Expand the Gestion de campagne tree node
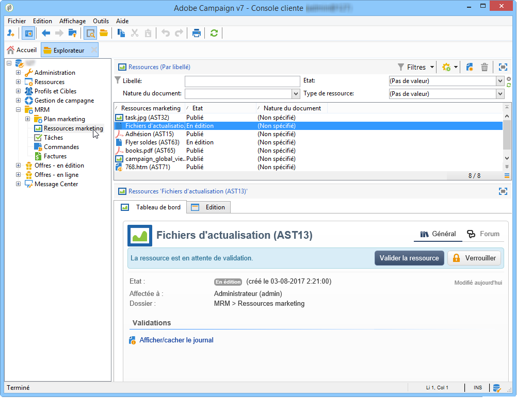Viewport: 532px width, 412px height. point(19,101)
